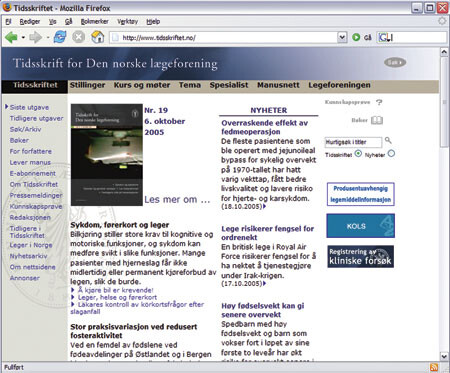The width and height of the screenshot is (450, 373).
Task: Open the forward button history dropdown arrow
Action: pos(48,38)
